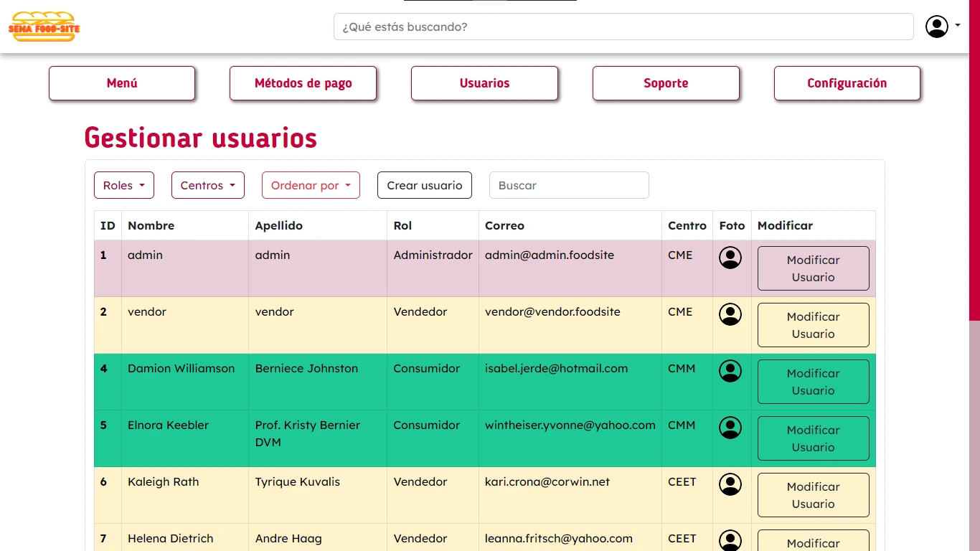Click email admin@admin.foodsite
This screenshot has height=551, width=980.
tap(550, 255)
